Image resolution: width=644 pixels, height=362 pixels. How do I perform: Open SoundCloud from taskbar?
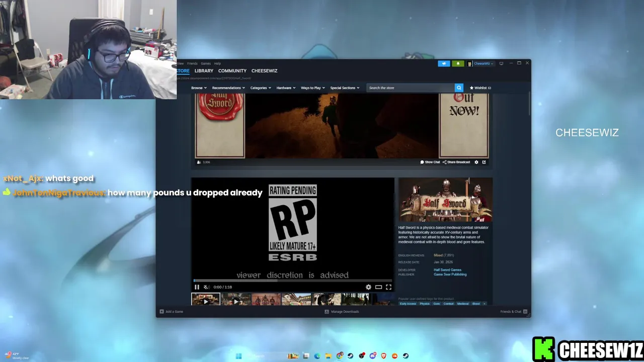pyautogui.click(x=394, y=356)
